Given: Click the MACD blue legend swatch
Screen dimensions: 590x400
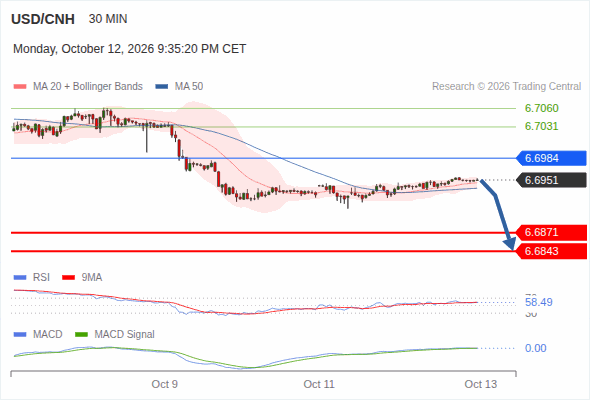Looking at the screenshot, I should click(20, 335).
